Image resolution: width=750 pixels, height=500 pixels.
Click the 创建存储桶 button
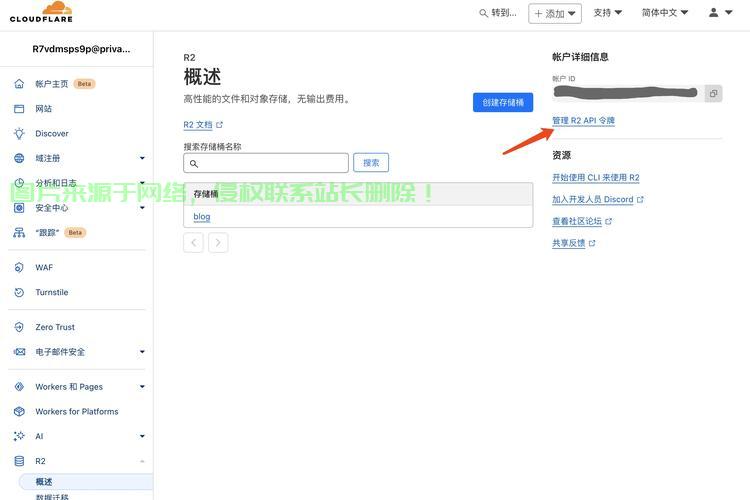click(x=503, y=102)
